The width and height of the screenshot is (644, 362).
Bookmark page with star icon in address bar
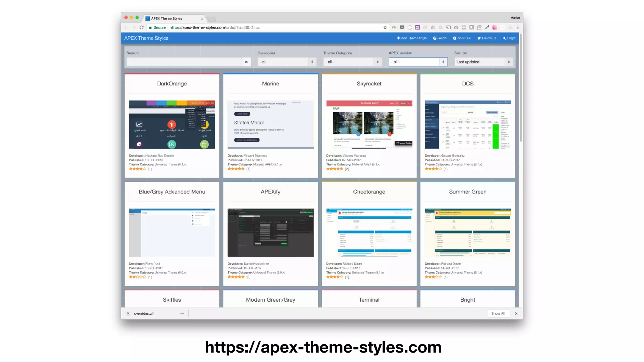click(385, 28)
